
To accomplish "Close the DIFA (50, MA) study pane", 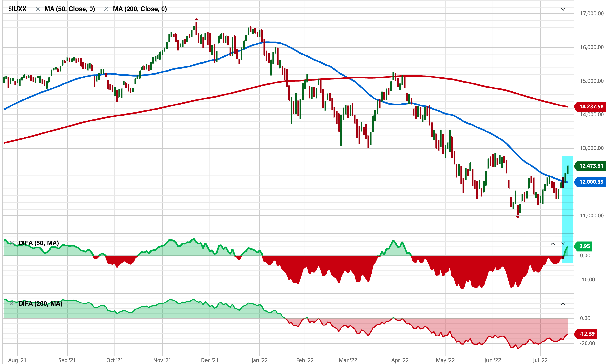I will point(11,243).
